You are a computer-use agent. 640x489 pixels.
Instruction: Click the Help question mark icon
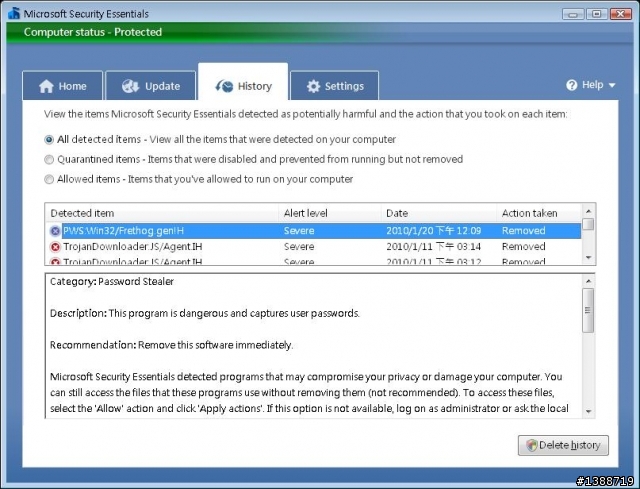572,85
